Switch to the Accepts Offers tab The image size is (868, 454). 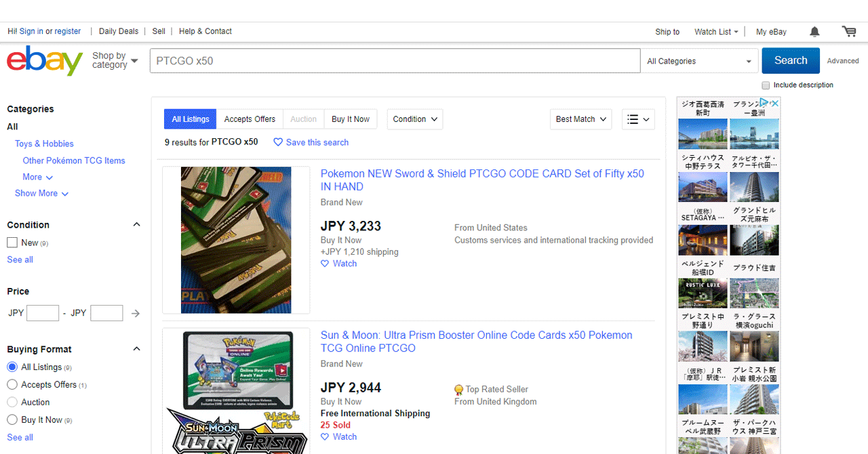point(250,119)
